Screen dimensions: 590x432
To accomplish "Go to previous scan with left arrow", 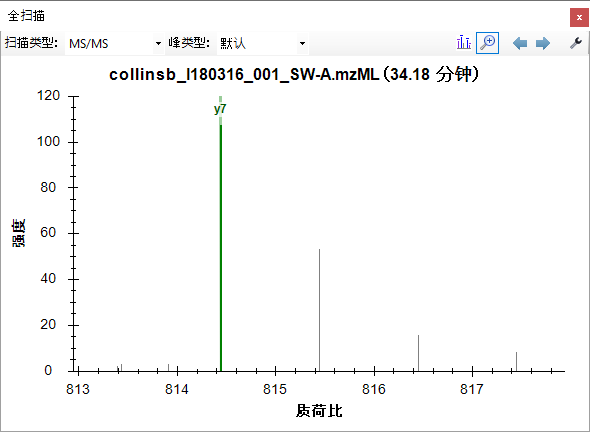I will coord(520,43).
